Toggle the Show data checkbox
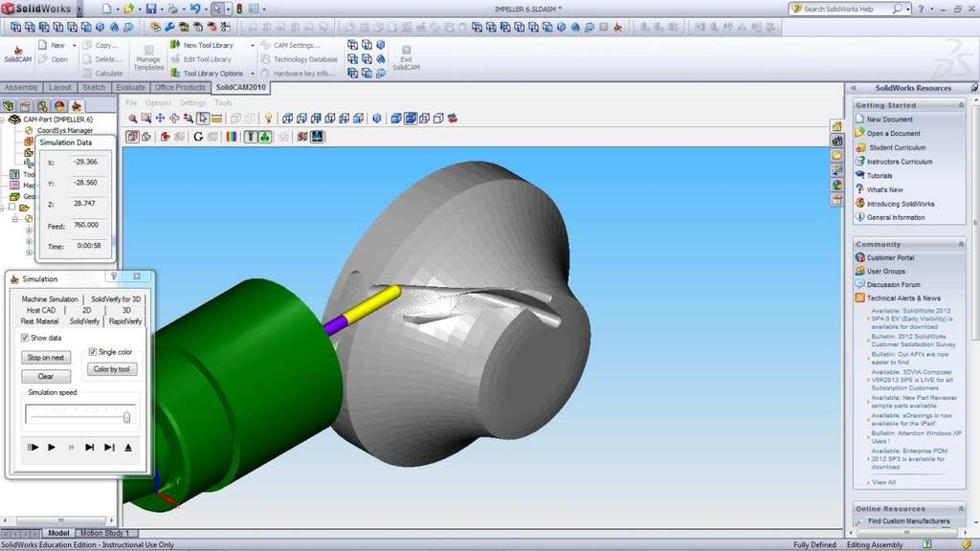 click(25, 338)
